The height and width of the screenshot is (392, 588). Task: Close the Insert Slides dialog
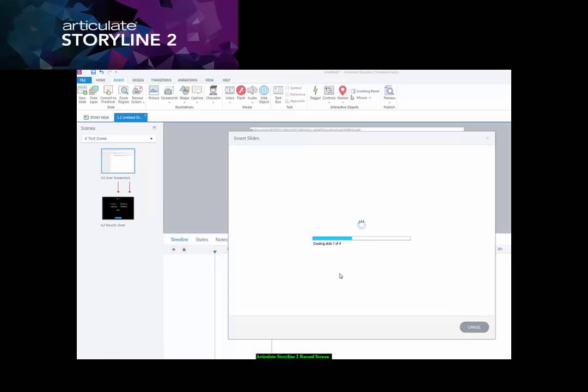[487, 138]
